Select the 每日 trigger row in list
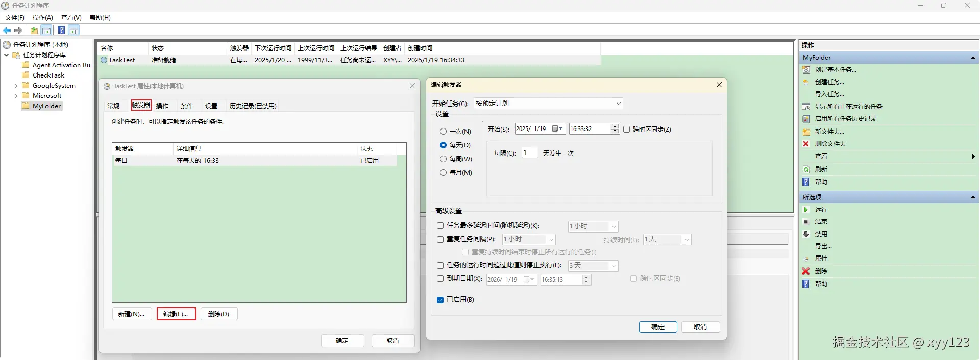This screenshot has height=360, width=980. [x=255, y=161]
